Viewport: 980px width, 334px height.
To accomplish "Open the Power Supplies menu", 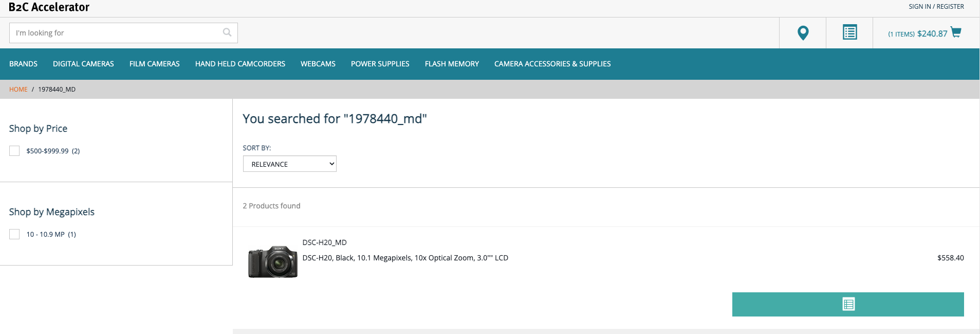I will coord(380,64).
